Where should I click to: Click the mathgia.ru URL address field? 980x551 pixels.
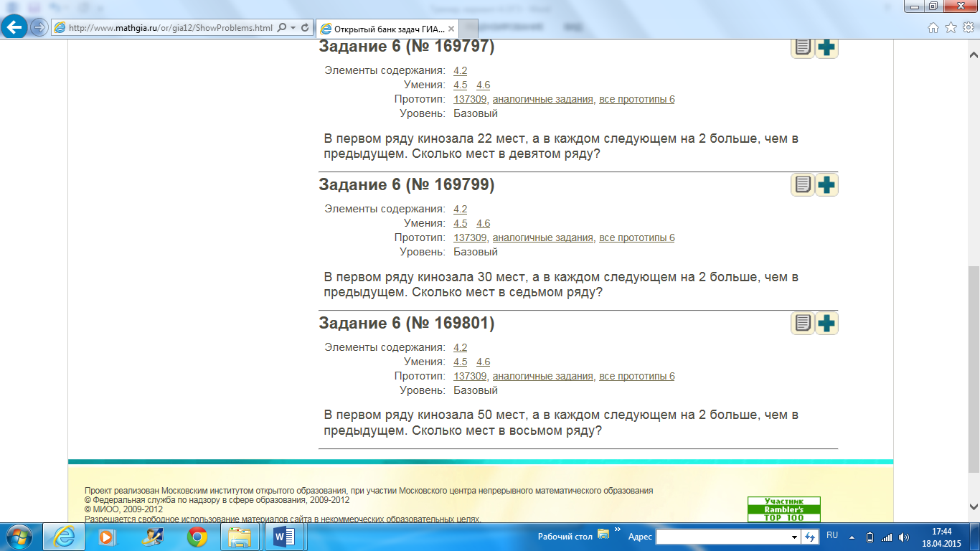pos(170,28)
